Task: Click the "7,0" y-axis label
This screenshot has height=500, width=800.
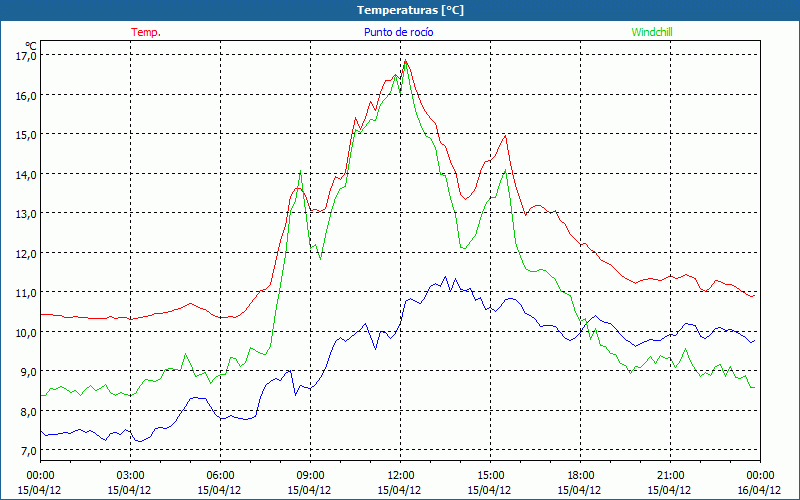Action: 29,451
